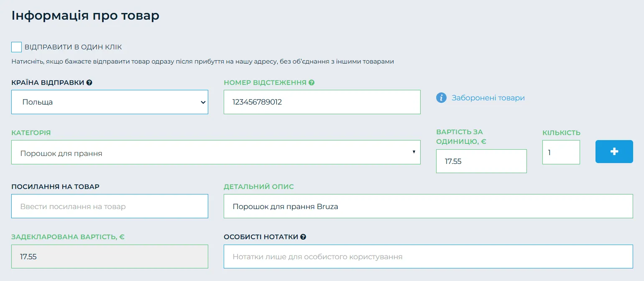The height and width of the screenshot is (281, 644).
Task: Focus tracking number field with 123456789012
Action: tap(322, 102)
